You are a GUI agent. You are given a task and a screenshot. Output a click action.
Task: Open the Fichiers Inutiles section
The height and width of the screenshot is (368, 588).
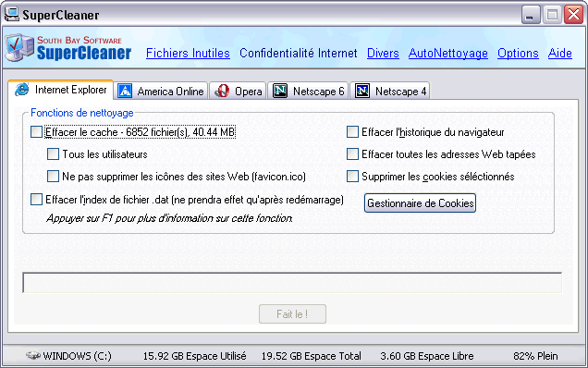(188, 54)
